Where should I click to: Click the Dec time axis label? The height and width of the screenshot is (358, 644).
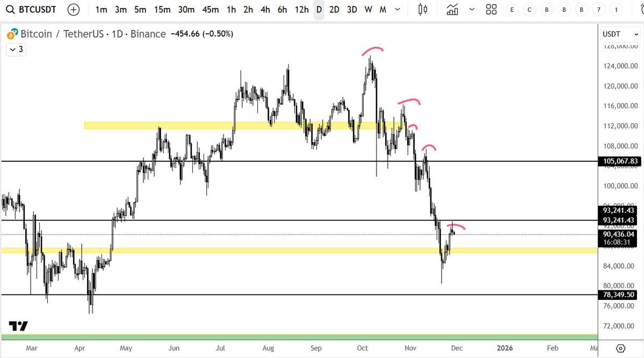point(457,348)
